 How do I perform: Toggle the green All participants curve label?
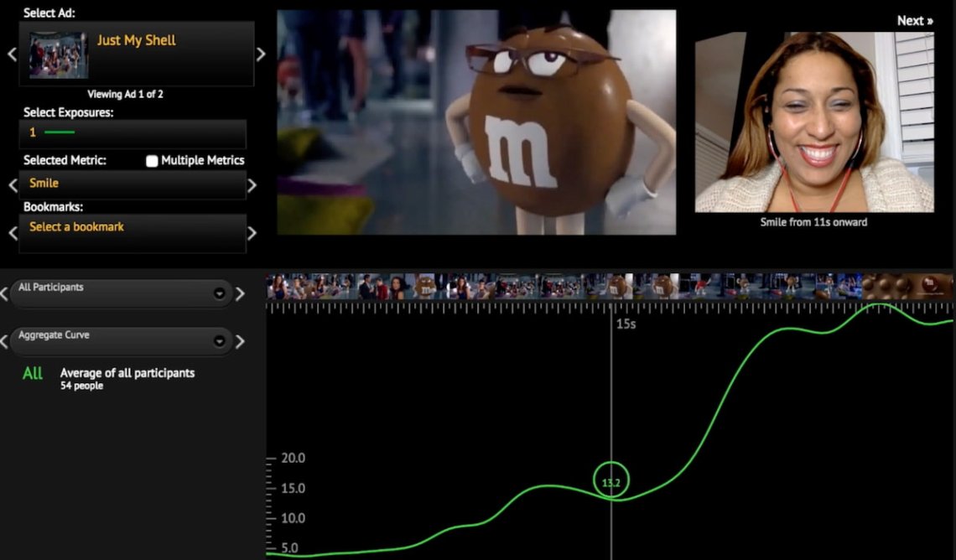tap(33, 374)
